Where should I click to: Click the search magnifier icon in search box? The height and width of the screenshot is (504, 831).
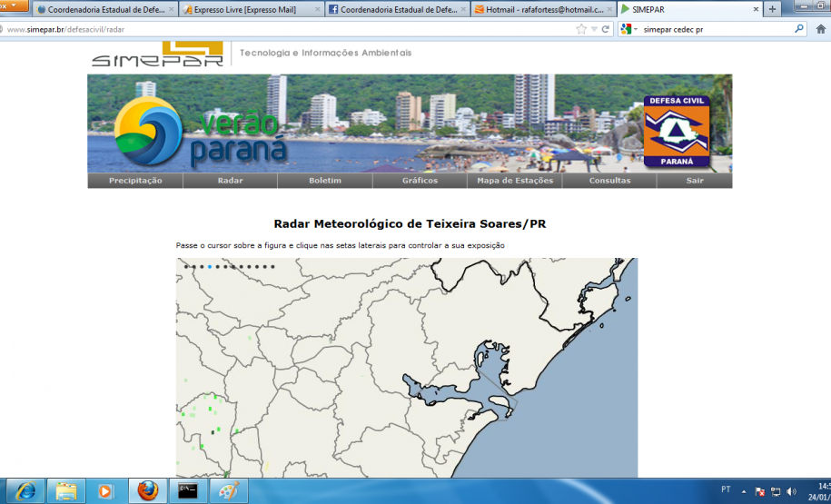click(x=799, y=29)
